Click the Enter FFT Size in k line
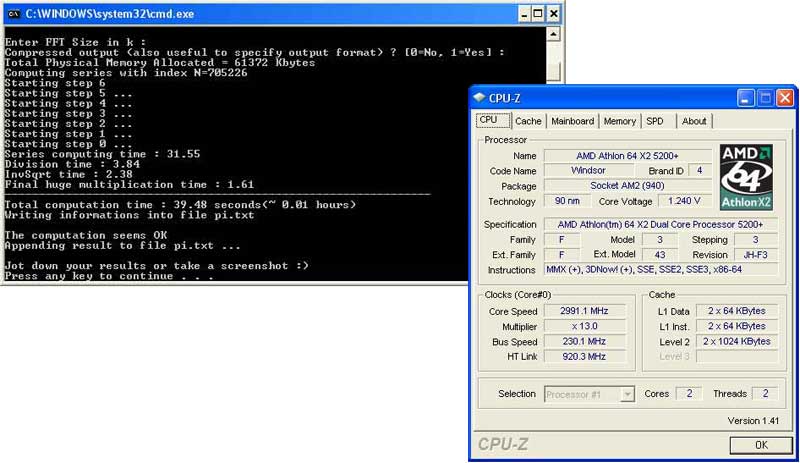This screenshot has height=463, width=800. coord(75,42)
